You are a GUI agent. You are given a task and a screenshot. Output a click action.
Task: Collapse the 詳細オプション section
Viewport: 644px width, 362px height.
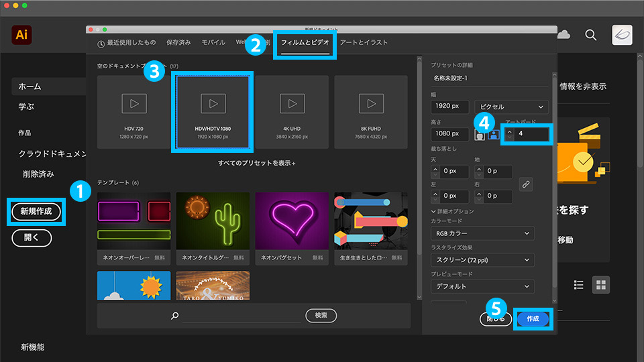click(452, 211)
